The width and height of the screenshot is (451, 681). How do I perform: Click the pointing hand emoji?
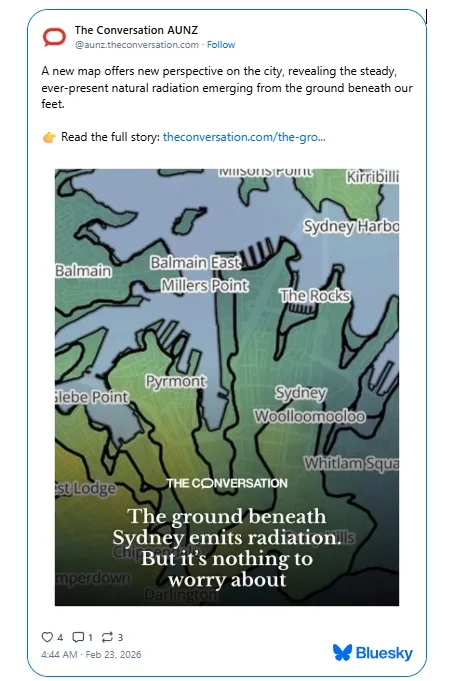[x=49, y=137]
